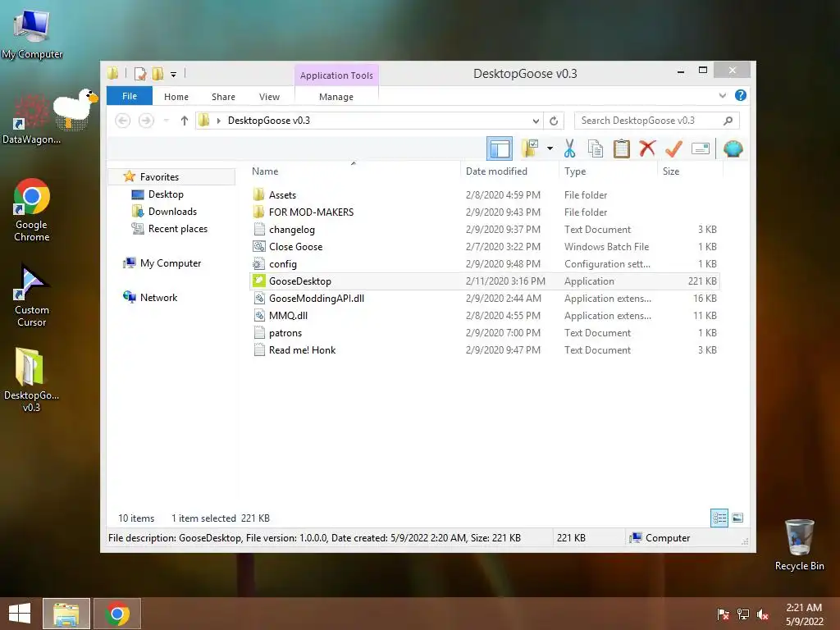Image resolution: width=840 pixels, height=630 pixels.
Task: Open Customize Quick Access Toolbar dropdown
Action: point(173,75)
